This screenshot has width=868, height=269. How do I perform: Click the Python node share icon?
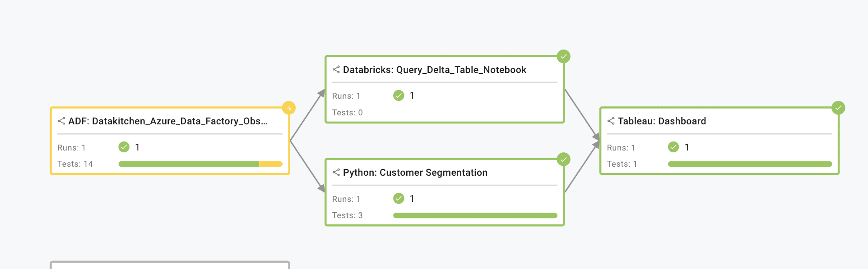(x=336, y=172)
